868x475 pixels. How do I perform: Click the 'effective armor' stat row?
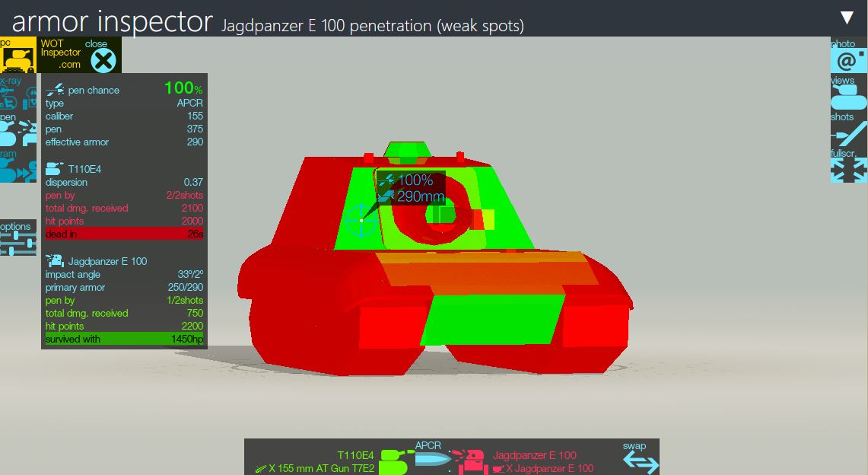point(124,142)
